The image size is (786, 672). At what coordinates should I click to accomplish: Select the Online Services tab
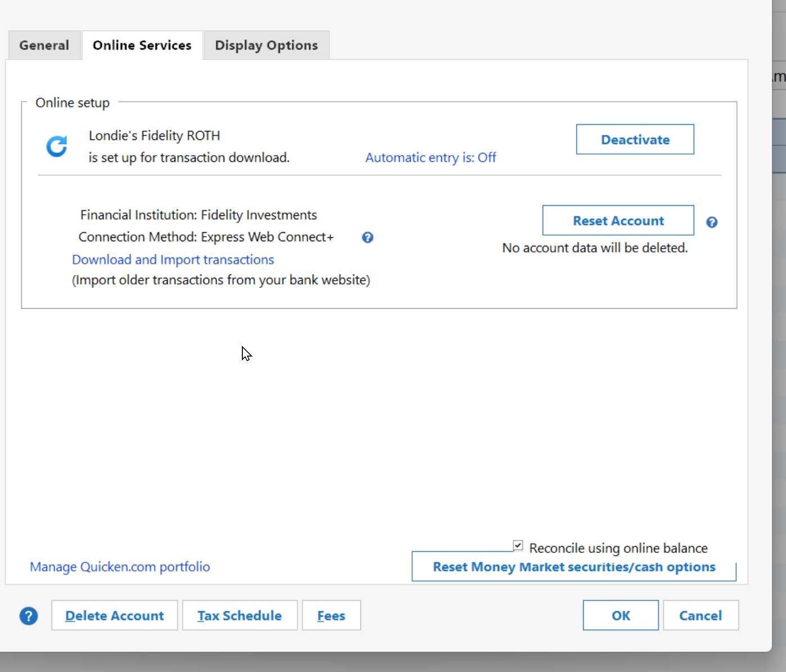pos(142,45)
